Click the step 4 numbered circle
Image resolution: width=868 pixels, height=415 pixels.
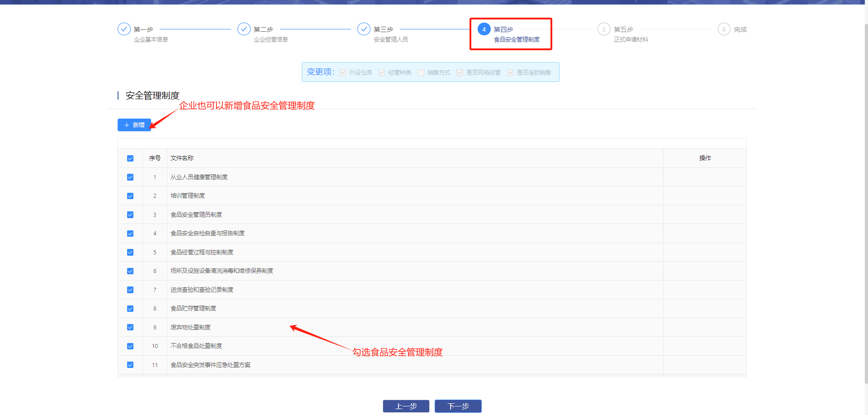[484, 29]
